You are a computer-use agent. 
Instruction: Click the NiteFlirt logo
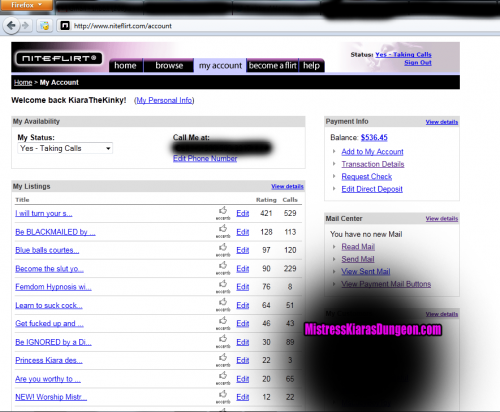59,58
